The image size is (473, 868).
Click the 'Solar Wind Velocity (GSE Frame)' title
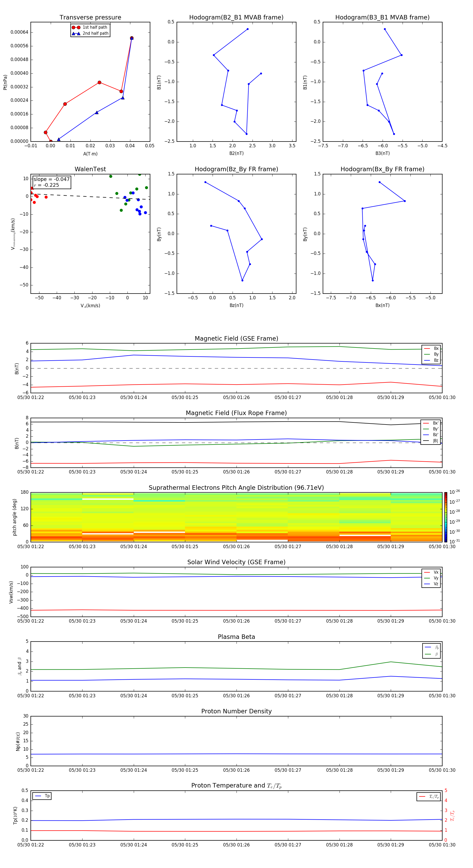[x=236, y=562]
